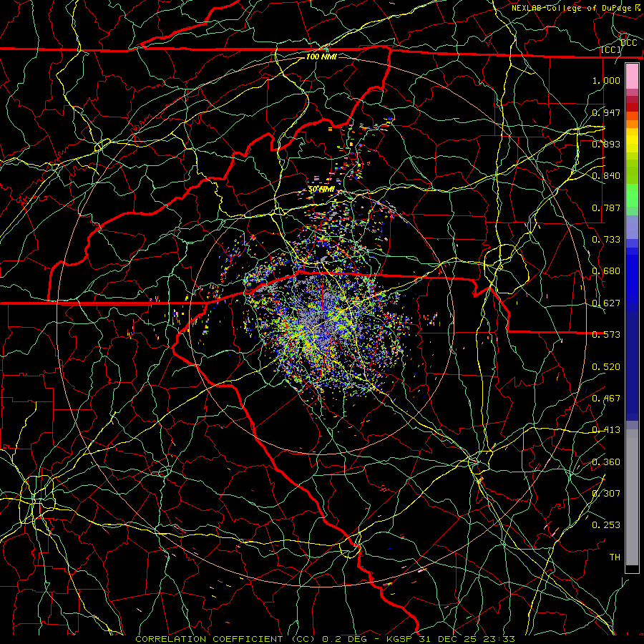The width and height of the screenshot is (644, 644).
Task: Pick the gray segment of the color bar
Action: pos(632,497)
